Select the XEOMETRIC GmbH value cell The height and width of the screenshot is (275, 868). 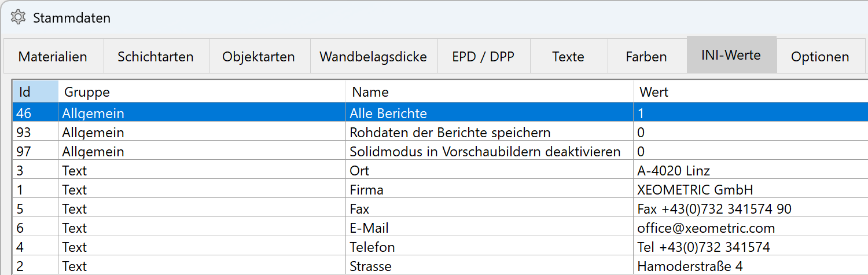pos(751,189)
